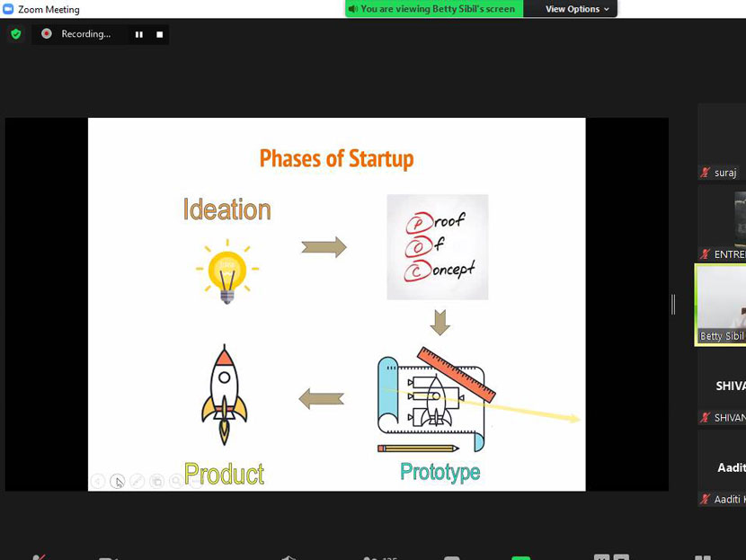The image size is (746, 560).
Task: Click previous slide arrow in slideshow controls
Action: (x=98, y=482)
